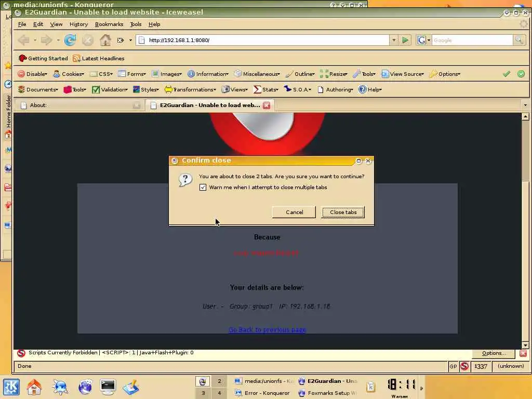Click Go Back to previous page link
The image size is (532, 399).
tap(268, 330)
